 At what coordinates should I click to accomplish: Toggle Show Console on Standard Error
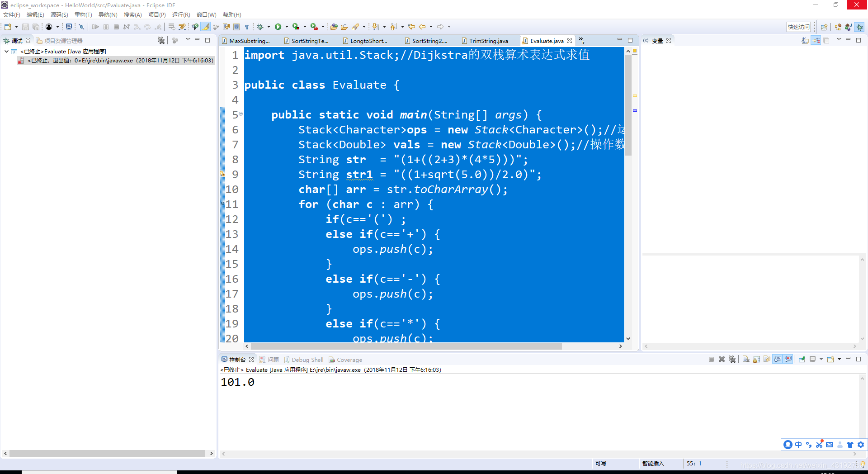[x=788, y=360]
